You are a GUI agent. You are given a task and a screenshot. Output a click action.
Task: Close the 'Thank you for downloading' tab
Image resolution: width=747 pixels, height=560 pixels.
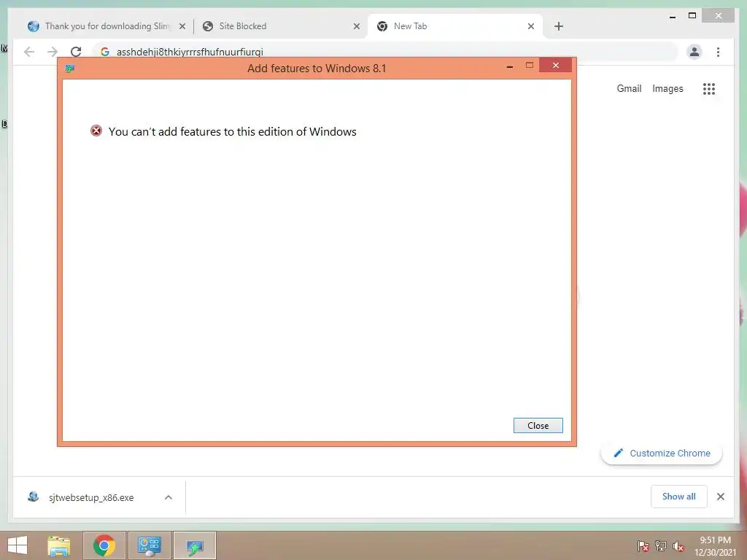point(182,26)
